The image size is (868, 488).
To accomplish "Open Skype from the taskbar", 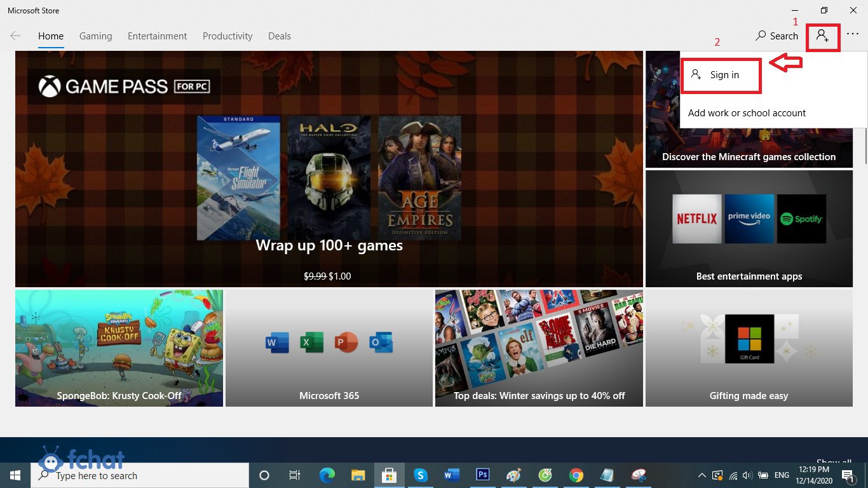I will click(x=420, y=475).
